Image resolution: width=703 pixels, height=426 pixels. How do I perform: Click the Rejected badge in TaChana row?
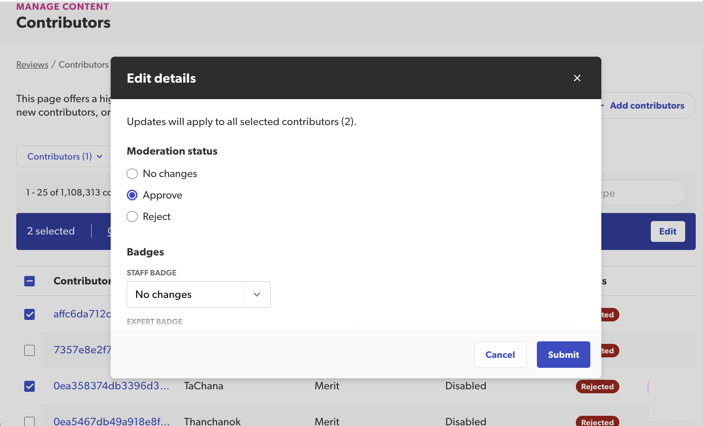pyautogui.click(x=597, y=387)
